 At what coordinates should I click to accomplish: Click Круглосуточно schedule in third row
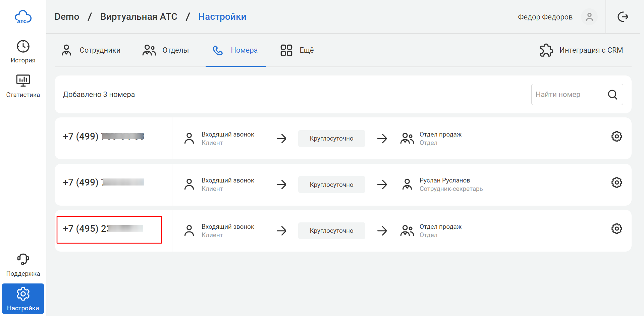pos(331,231)
